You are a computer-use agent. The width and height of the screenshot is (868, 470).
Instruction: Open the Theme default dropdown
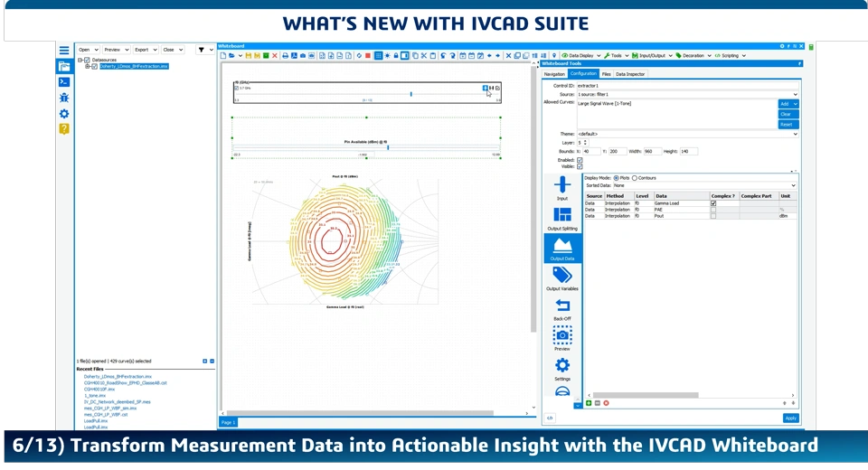[x=687, y=134]
